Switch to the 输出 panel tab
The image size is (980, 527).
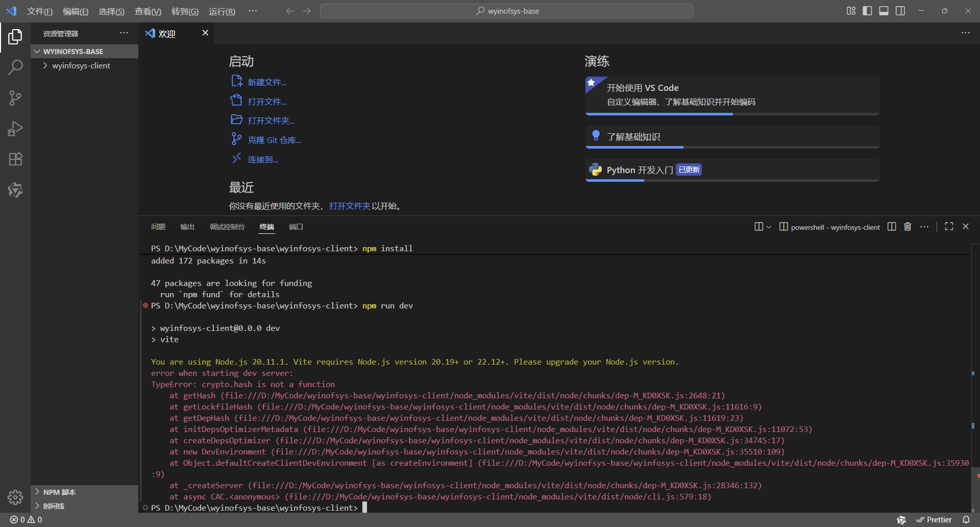coord(187,227)
